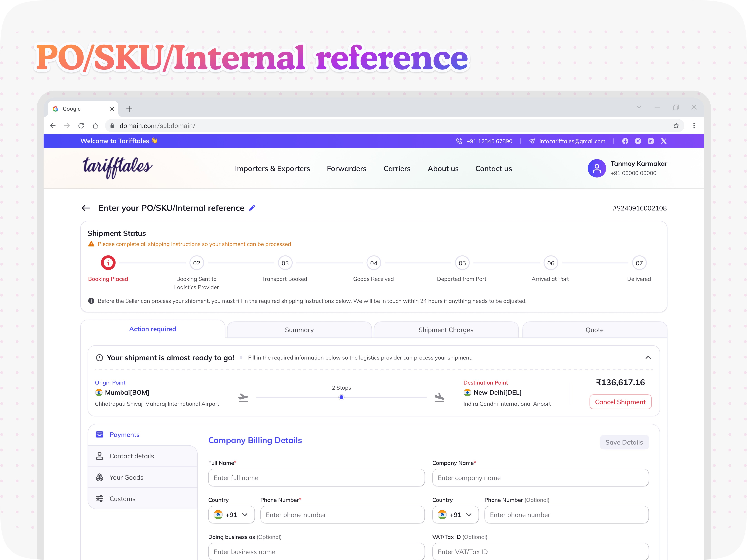The width and height of the screenshot is (747, 560).
Task: Click the 2 Stops route marker dot
Action: pyautogui.click(x=341, y=397)
